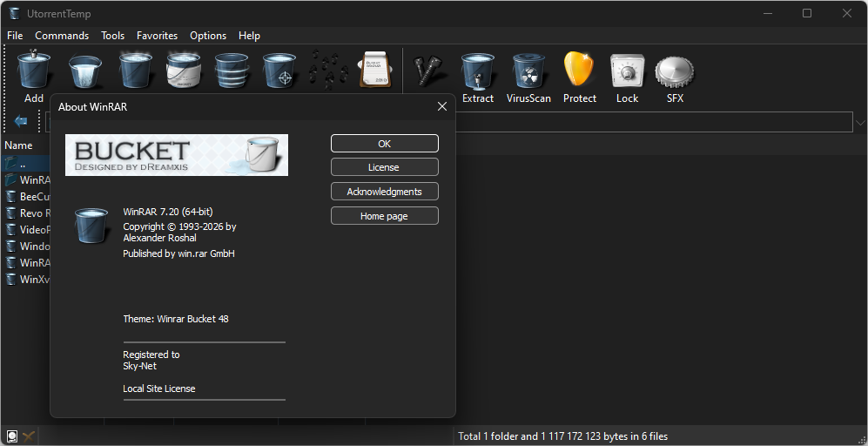Image resolution: width=868 pixels, height=446 pixels.
Task: Click the pouring bucket Extract To icon
Action: coord(85,71)
